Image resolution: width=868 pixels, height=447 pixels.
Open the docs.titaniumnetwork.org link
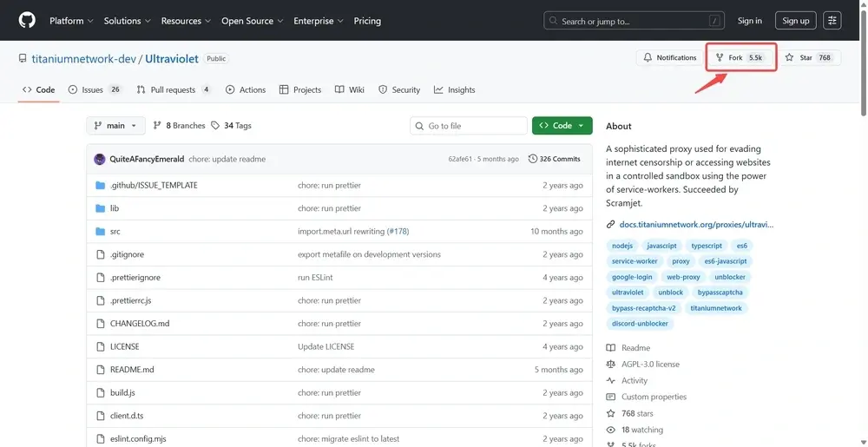[694, 225]
